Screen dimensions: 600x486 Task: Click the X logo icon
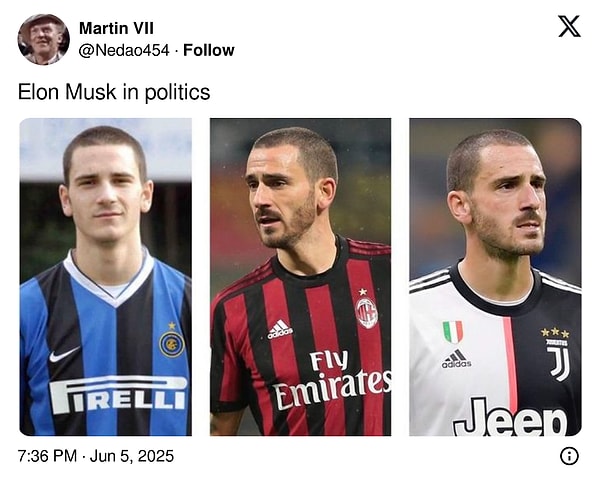(x=569, y=26)
